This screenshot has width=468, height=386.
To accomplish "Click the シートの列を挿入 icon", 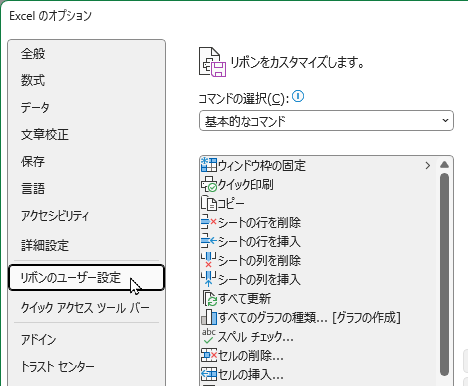I will click(209, 279).
